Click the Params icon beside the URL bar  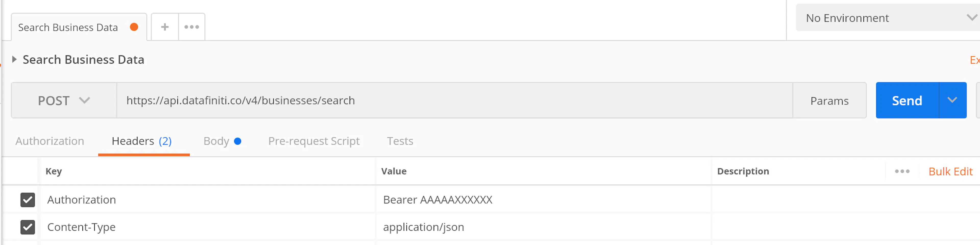[x=830, y=100]
